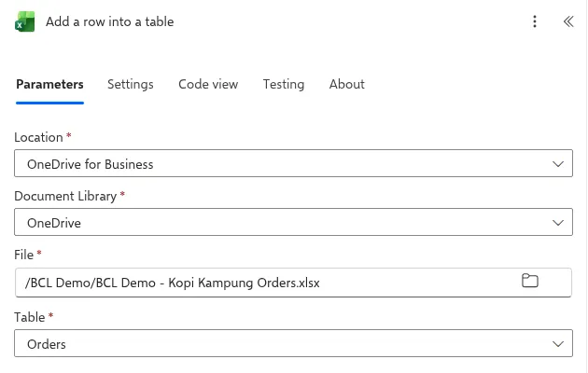588x373 pixels.
Task: Switch to the Parameters tab
Action: (49, 84)
